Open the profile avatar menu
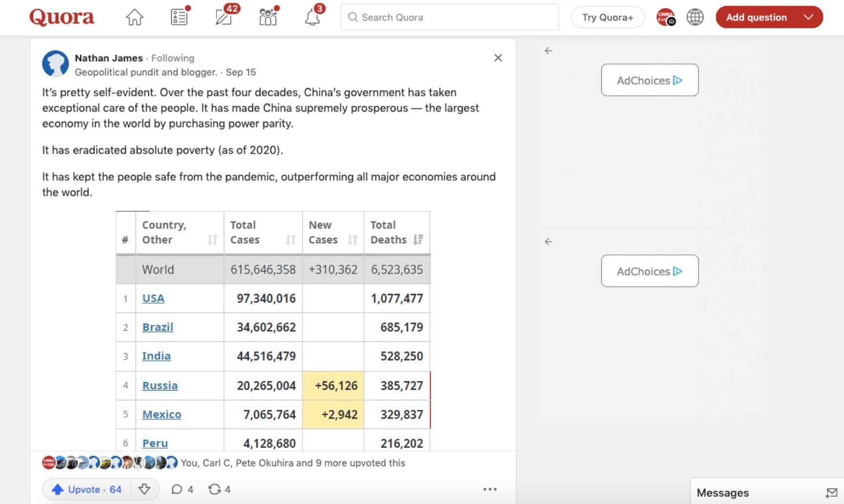The image size is (844, 504). [665, 18]
